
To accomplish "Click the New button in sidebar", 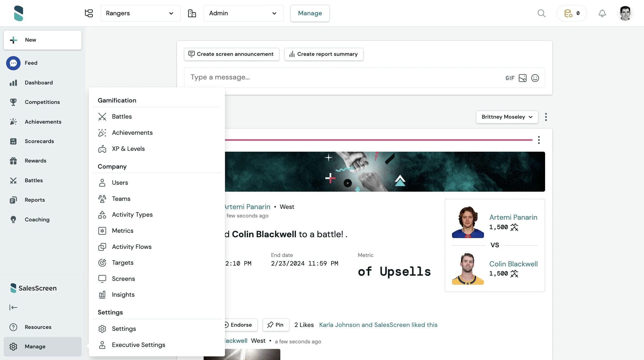I will pyautogui.click(x=43, y=40).
